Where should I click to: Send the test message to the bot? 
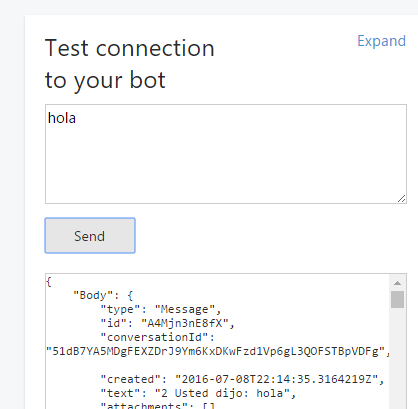point(90,236)
